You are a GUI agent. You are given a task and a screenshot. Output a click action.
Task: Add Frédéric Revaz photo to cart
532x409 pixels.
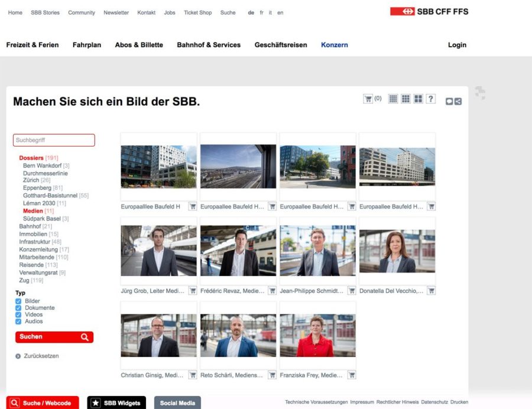pyautogui.click(x=272, y=291)
